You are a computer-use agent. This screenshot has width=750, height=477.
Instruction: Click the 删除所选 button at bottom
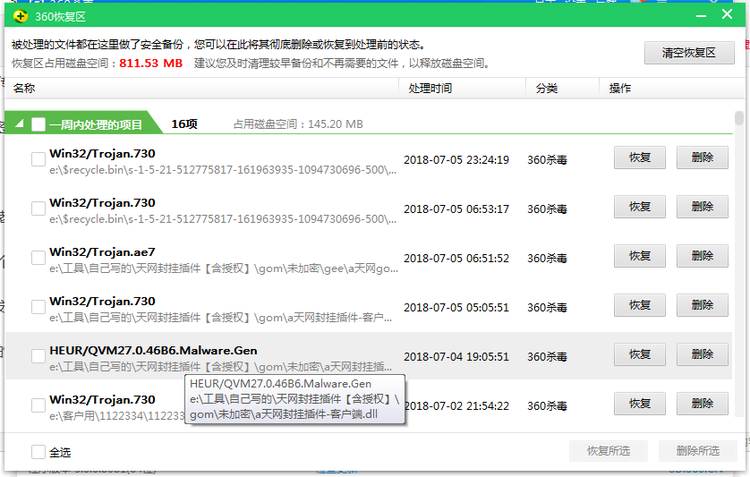(697, 451)
